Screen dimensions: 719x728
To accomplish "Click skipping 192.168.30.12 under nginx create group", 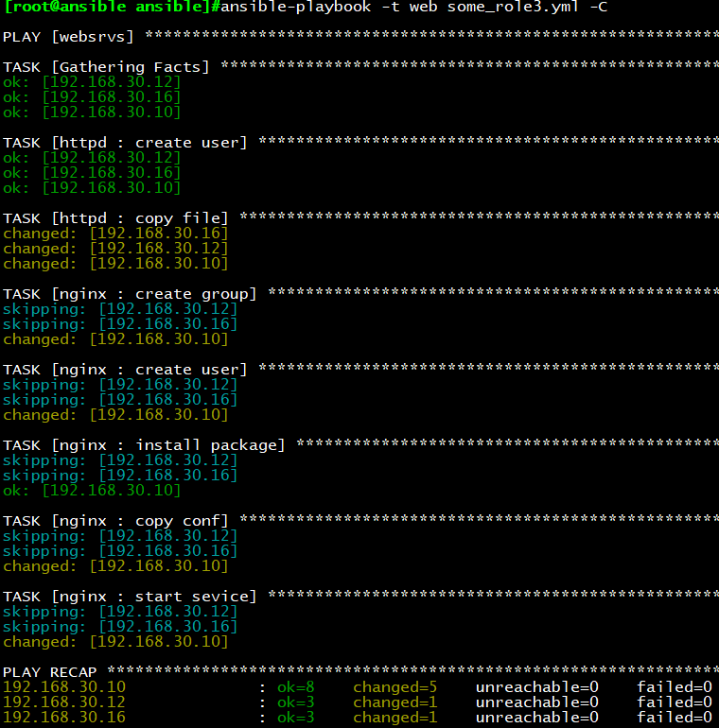I will [x=120, y=309].
